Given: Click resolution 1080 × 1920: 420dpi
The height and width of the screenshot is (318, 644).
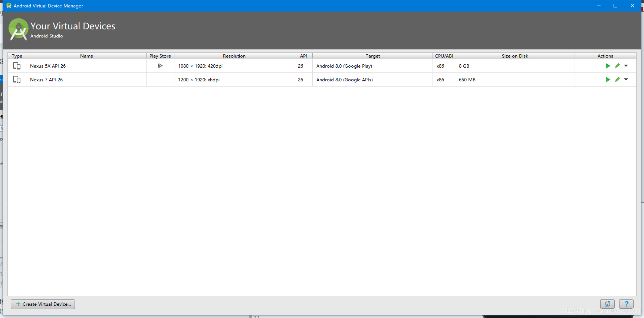Looking at the screenshot, I should coord(200,66).
